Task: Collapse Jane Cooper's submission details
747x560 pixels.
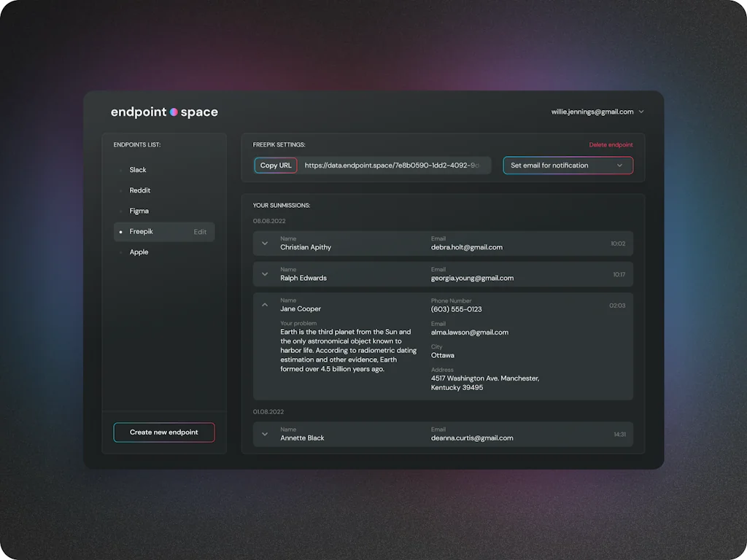Action: coord(264,305)
